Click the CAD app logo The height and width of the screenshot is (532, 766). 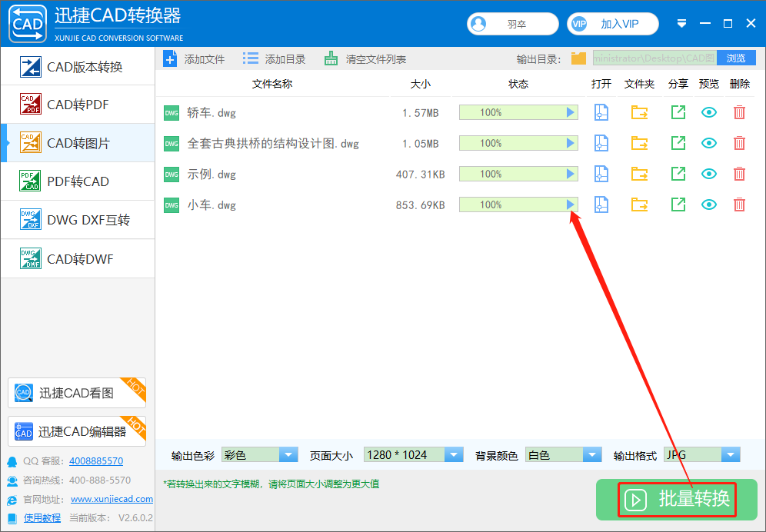(x=28, y=24)
